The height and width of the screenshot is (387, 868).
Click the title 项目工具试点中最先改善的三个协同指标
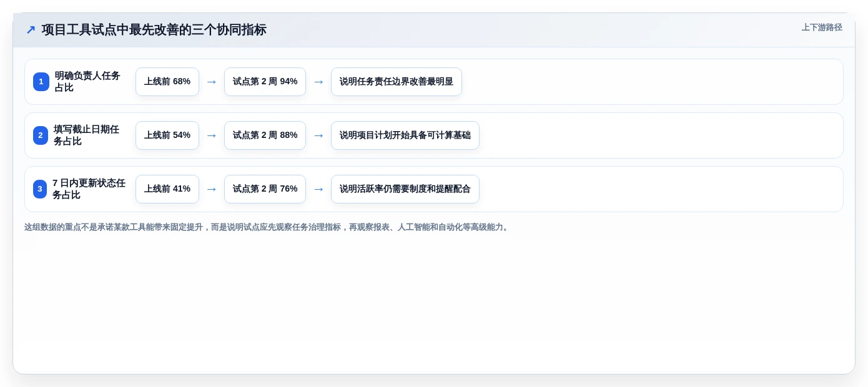coord(154,30)
